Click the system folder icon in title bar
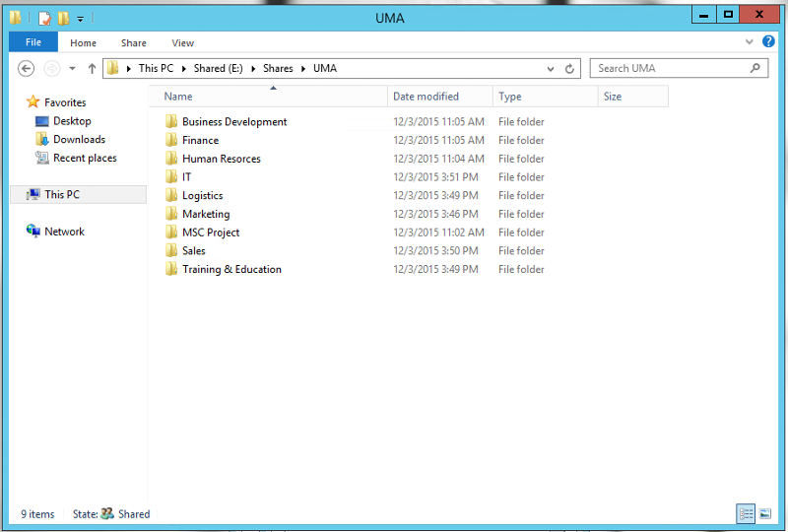This screenshot has height=532, width=788. click(16, 18)
